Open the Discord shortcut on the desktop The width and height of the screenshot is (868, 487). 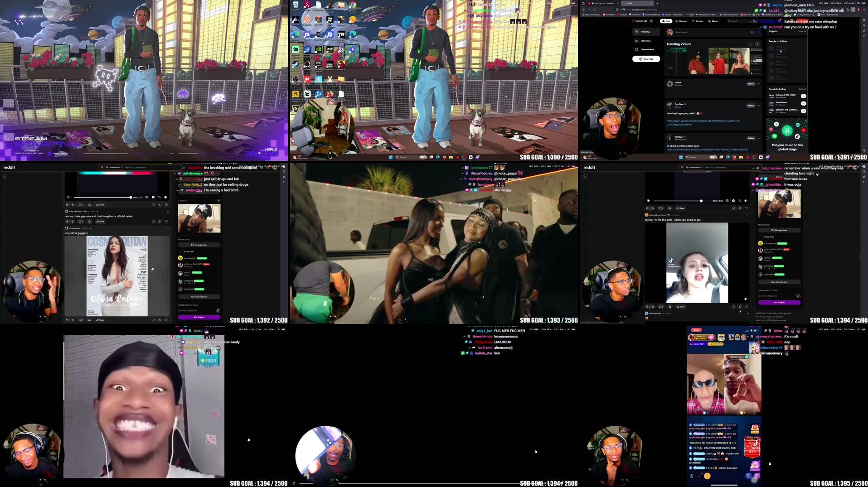pyautogui.click(x=307, y=35)
